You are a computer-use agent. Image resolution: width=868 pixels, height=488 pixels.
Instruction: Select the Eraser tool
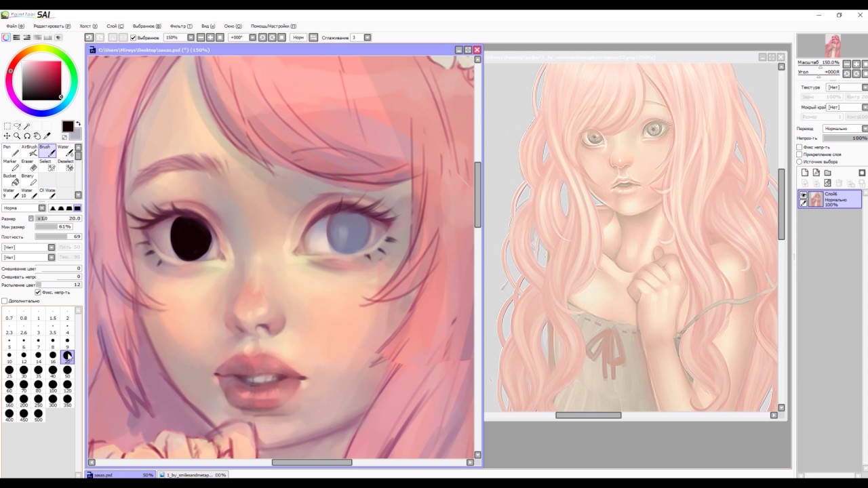tap(28, 166)
